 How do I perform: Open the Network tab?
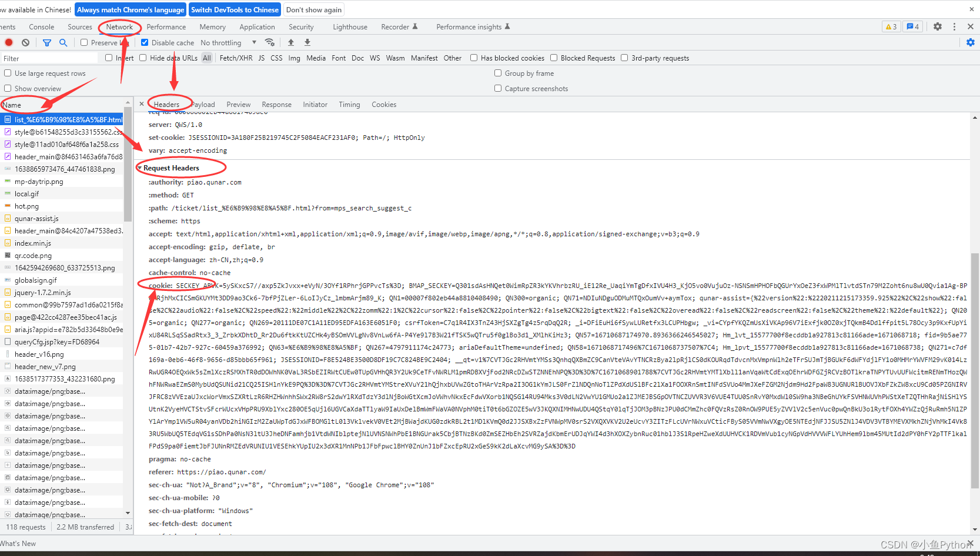(x=119, y=26)
